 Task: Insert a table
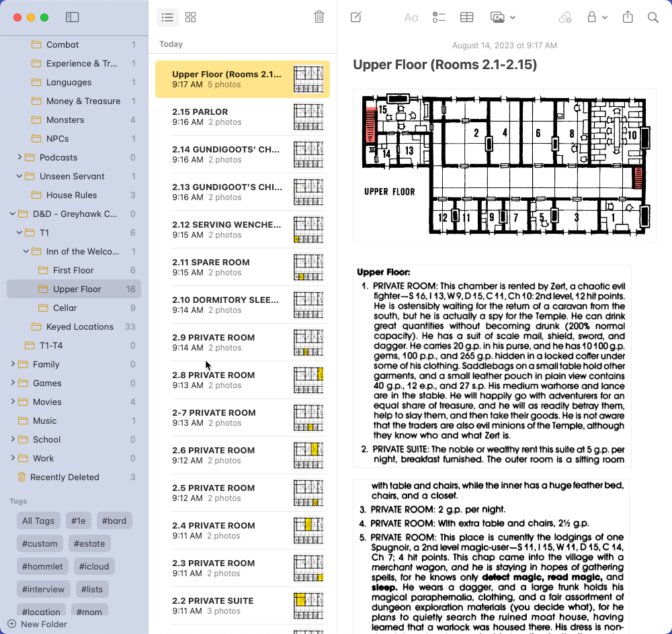(467, 17)
